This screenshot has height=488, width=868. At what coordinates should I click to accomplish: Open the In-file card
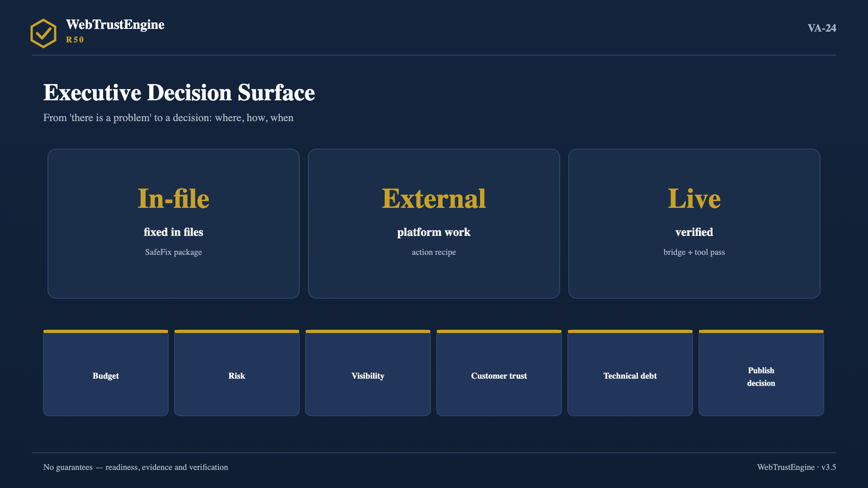pyautogui.click(x=174, y=223)
